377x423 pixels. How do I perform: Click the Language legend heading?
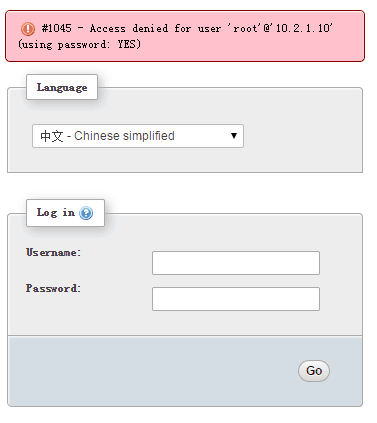click(62, 87)
